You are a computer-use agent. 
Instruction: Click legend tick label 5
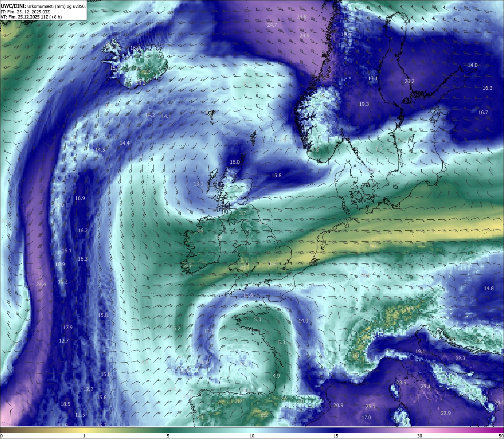click(x=168, y=436)
